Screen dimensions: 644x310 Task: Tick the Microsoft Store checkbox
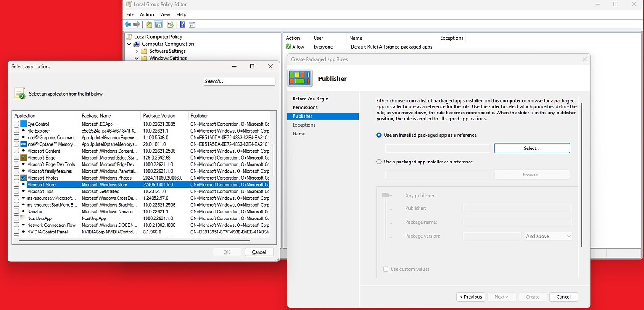click(x=17, y=185)
